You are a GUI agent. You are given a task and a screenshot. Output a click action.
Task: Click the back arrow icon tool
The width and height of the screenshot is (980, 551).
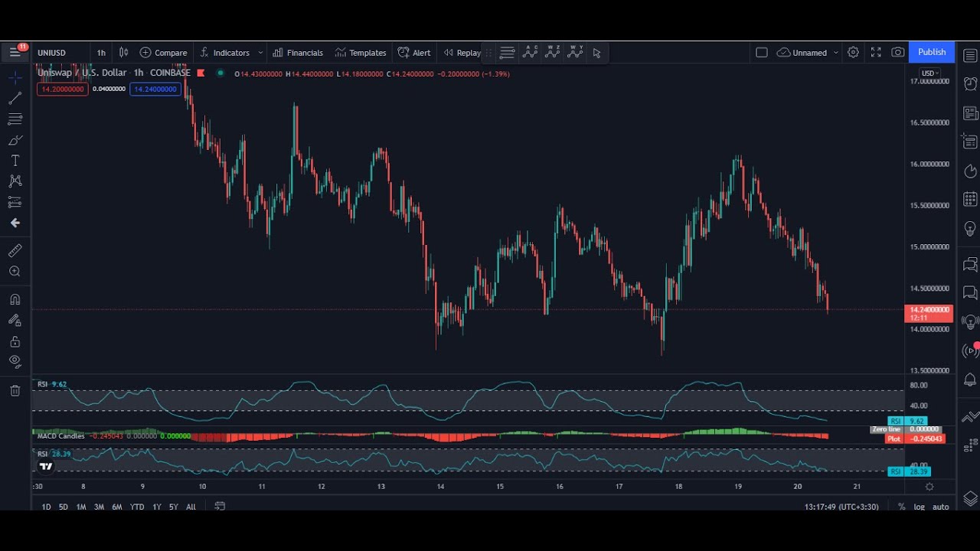pos(15,223)
